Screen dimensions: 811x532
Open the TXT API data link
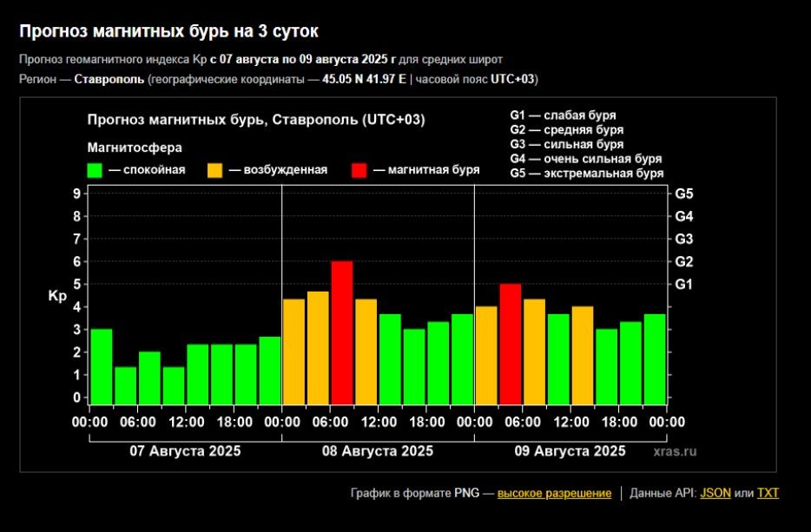pos(768,493)
